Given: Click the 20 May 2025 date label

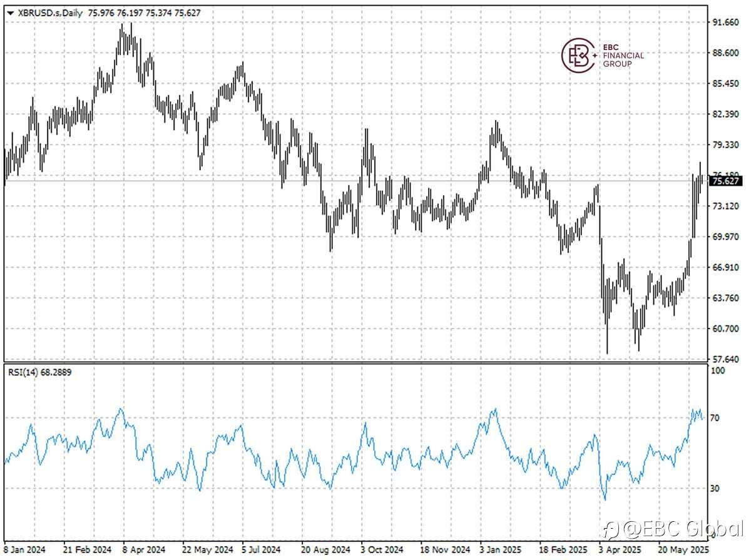Looking at the screenshot, I should pos(683,549).
